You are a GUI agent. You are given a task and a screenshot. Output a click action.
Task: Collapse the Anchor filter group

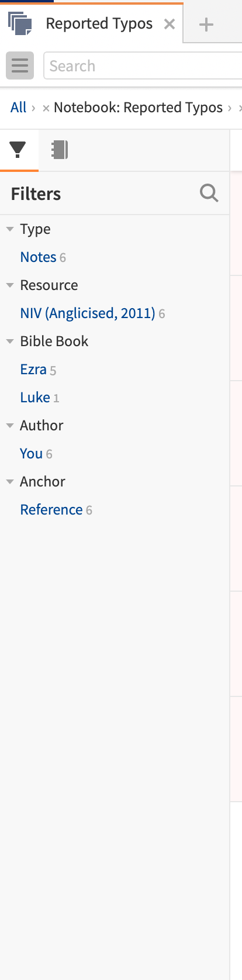[x=10, y=482]
